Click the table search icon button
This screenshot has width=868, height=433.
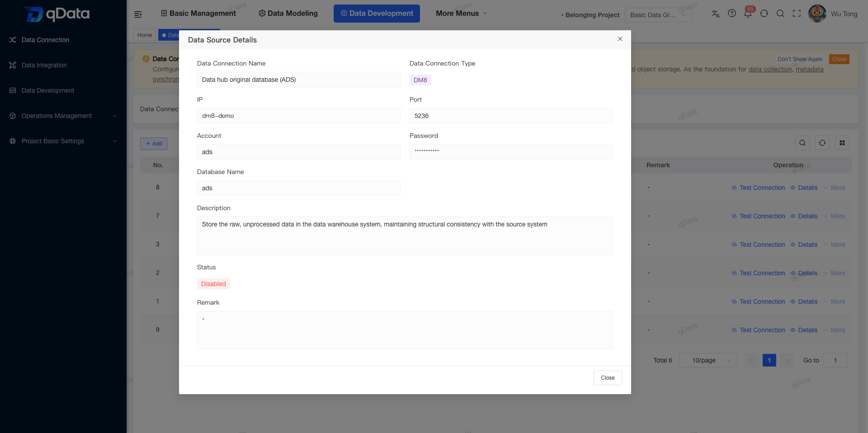[802, 143]
